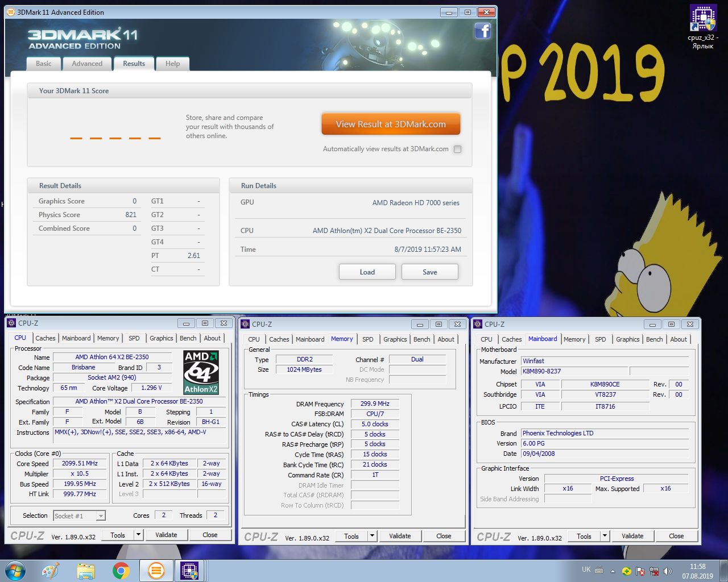Image resolution: width=728 pixels, height=582 pixels.
Task: Launch Google Chrome from the taskbar
Action: point(121,571)
